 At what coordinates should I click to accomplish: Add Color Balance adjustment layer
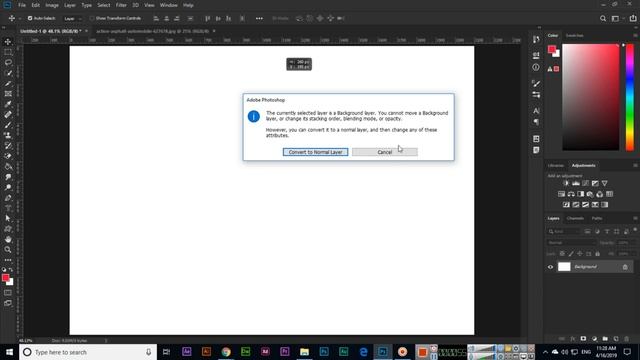571,194
